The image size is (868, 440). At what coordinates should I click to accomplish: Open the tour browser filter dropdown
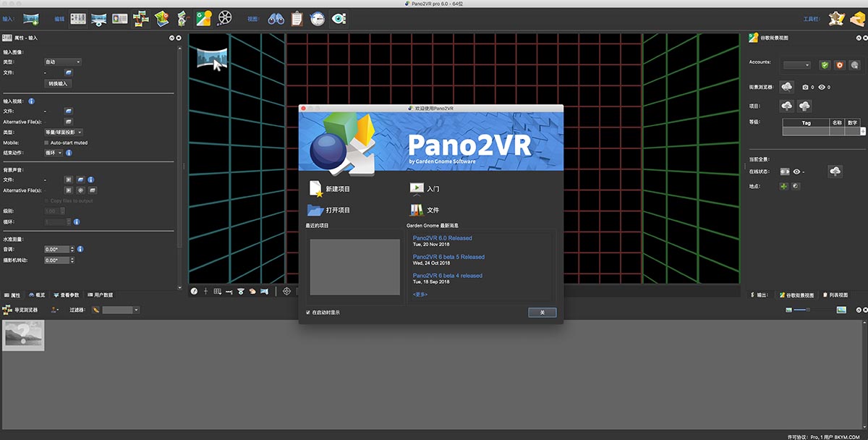(121, 310)
